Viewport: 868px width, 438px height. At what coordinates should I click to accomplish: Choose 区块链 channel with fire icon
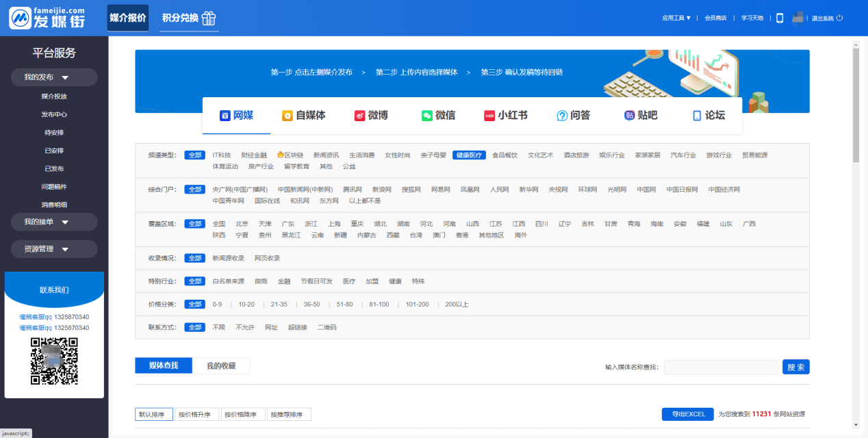[x=290, y=155]
